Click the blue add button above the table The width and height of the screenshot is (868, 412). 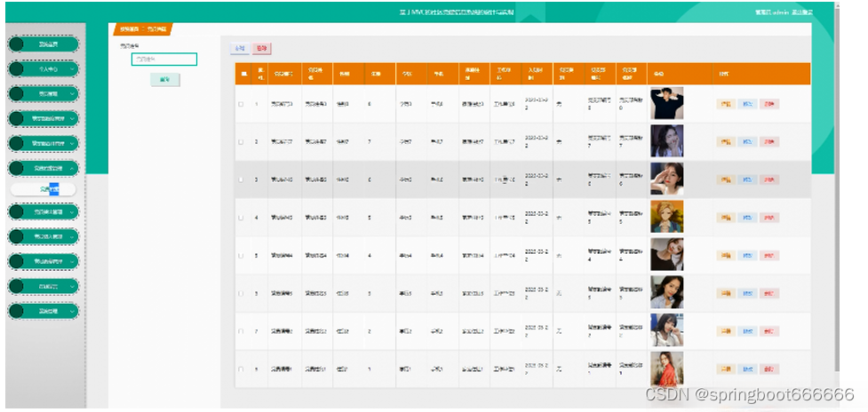(x=240, y=49)
